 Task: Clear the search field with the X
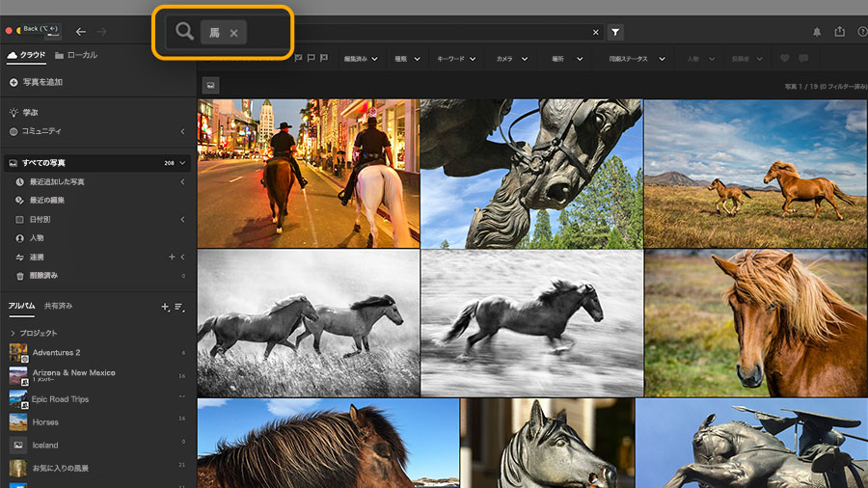point(595,32)
